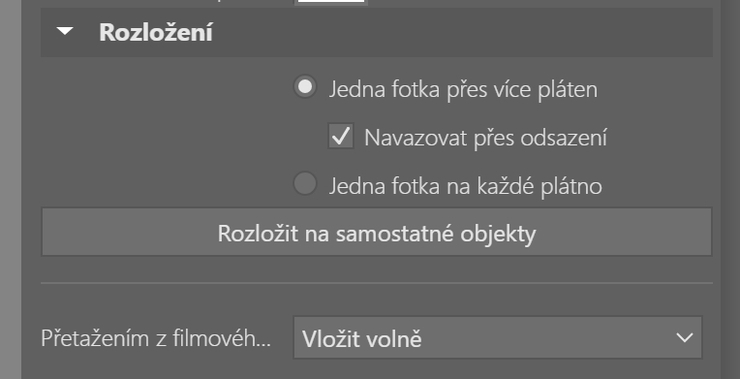Click the white input field above the Rozložení header
This screenshot has height=379, width=740.
[x=331, y=2]
